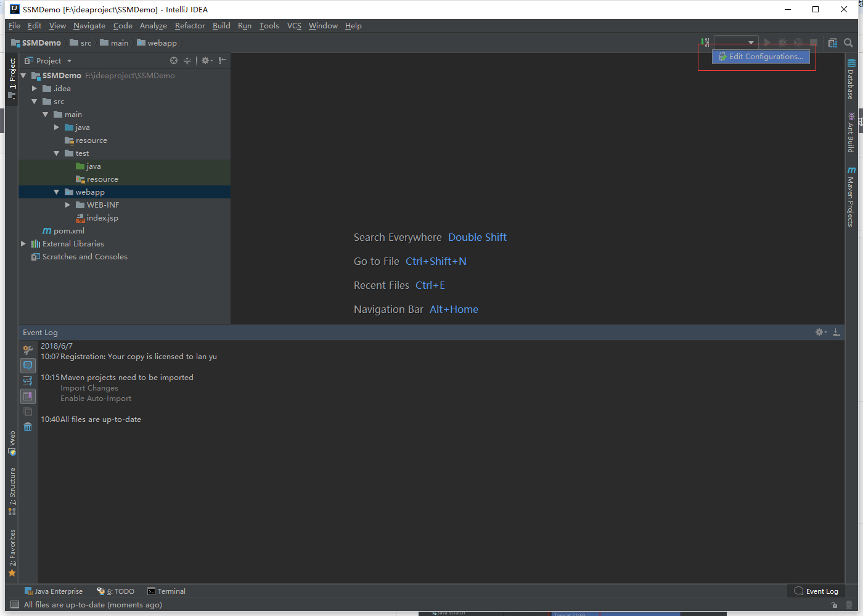Image resolution: width=863 pixels, height=616 pixels.
Task: Open the 7: Structure side tab
Action: pos(12,492)
